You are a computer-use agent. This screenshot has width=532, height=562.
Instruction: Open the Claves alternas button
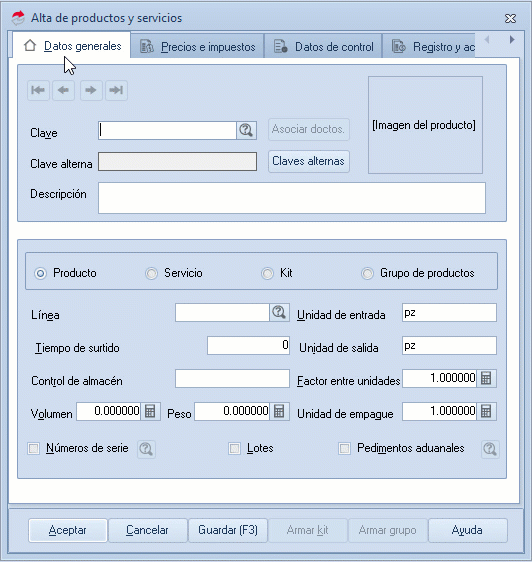point(309,161)
